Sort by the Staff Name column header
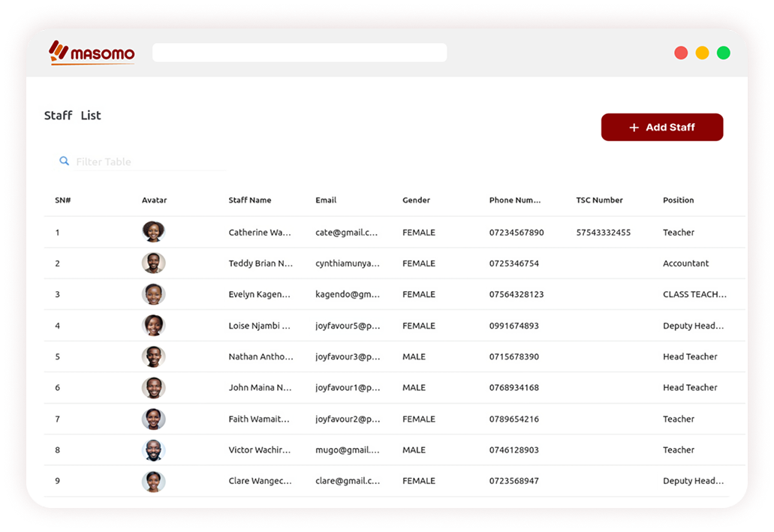The width and height of the screenshot is (774, 532). point(250,200)
